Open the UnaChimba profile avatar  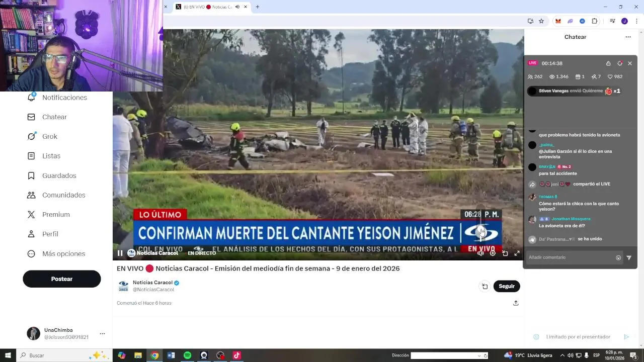(33, 333)
